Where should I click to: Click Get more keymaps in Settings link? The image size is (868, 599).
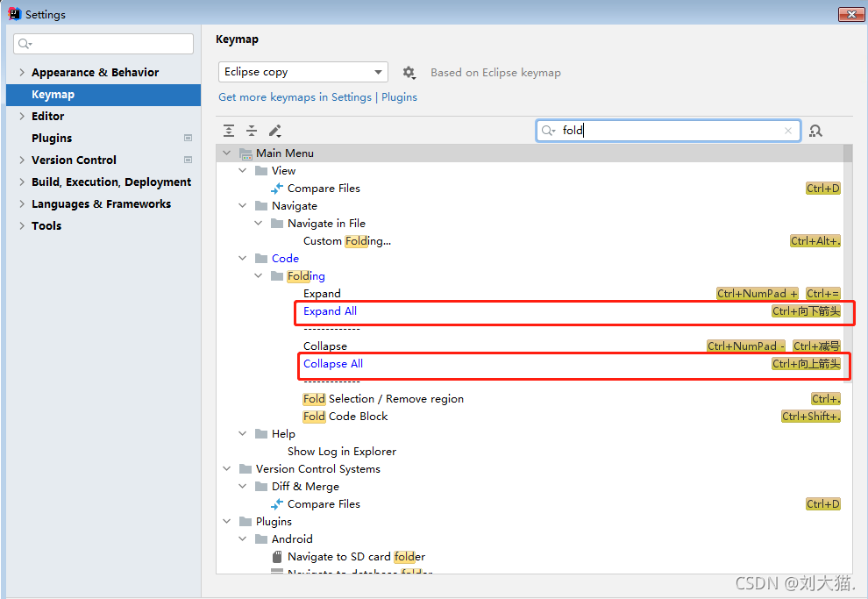pyautogui.click(x=295, y=96)
